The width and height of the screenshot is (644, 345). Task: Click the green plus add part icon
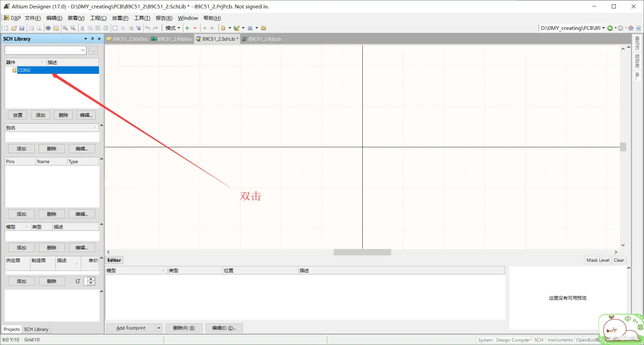pos(187,28)
